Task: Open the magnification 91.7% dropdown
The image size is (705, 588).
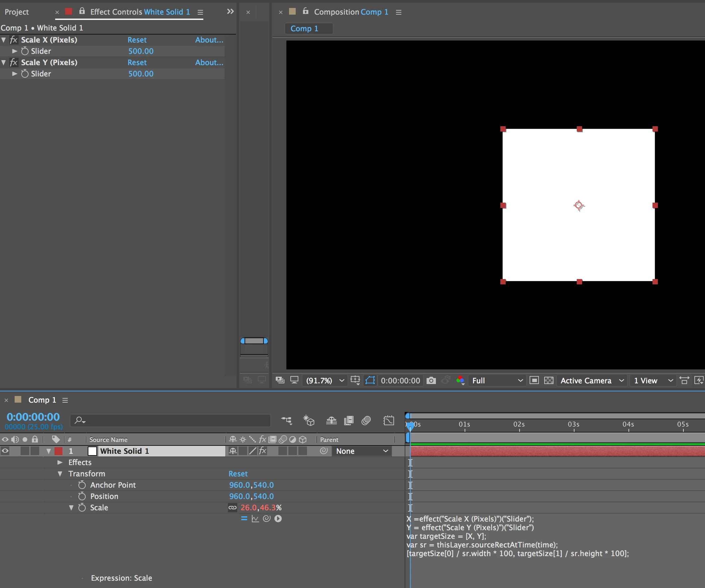Action: coord(325,380)
